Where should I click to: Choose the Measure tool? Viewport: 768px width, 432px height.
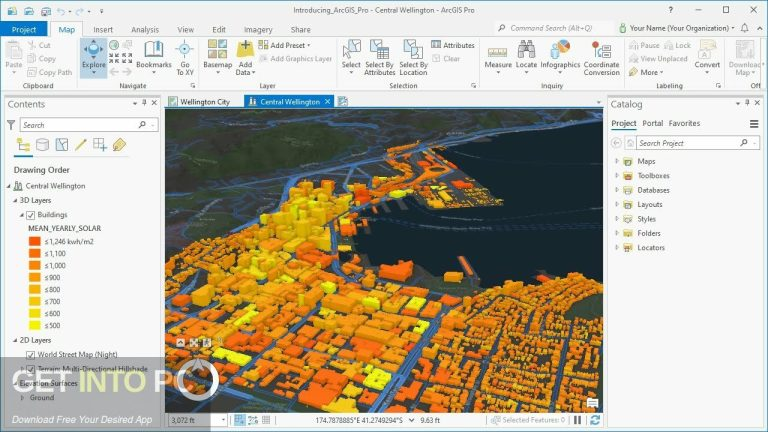click(498, 58)
